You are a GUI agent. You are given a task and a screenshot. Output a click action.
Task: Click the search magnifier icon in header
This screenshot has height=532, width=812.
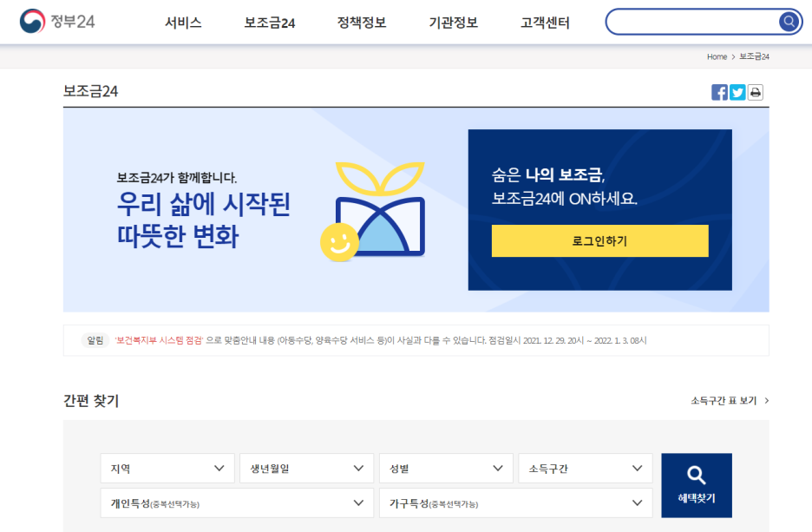coord(789,21)
